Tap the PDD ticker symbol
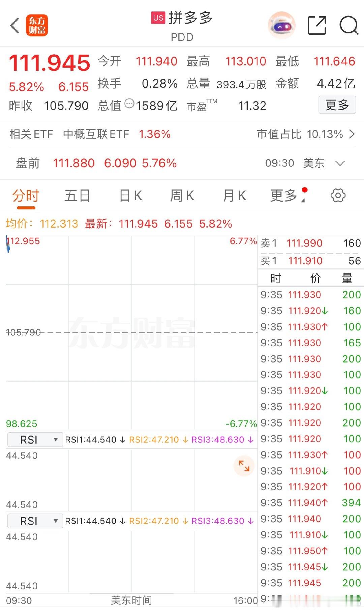Screen dimensions: 364x611 point(182,37)
